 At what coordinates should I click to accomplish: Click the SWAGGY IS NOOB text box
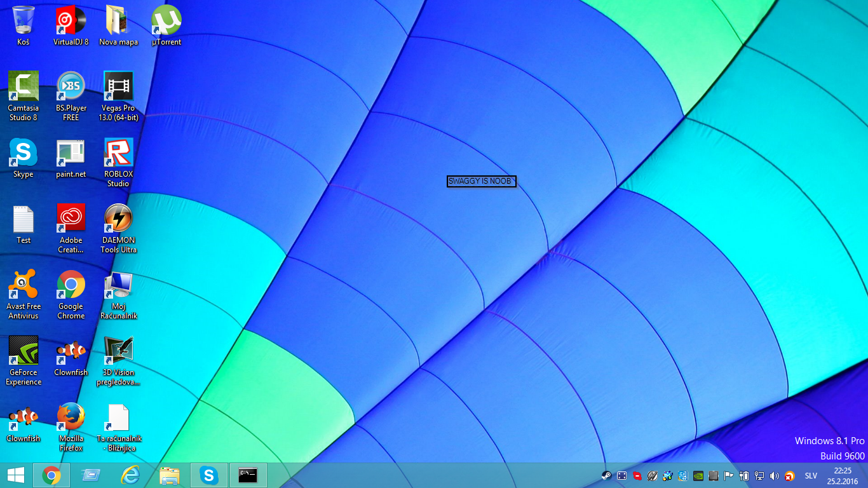[x=481, y=181]
